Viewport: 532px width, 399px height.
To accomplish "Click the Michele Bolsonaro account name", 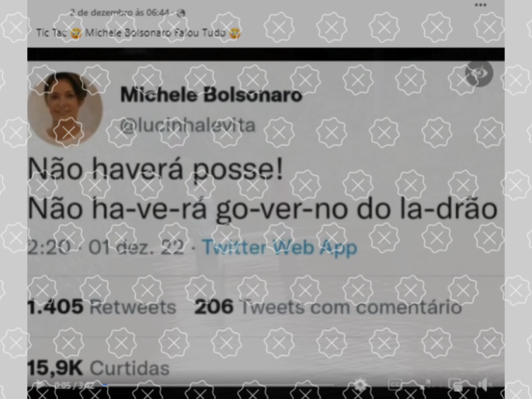I will click(x=211, y=95).
